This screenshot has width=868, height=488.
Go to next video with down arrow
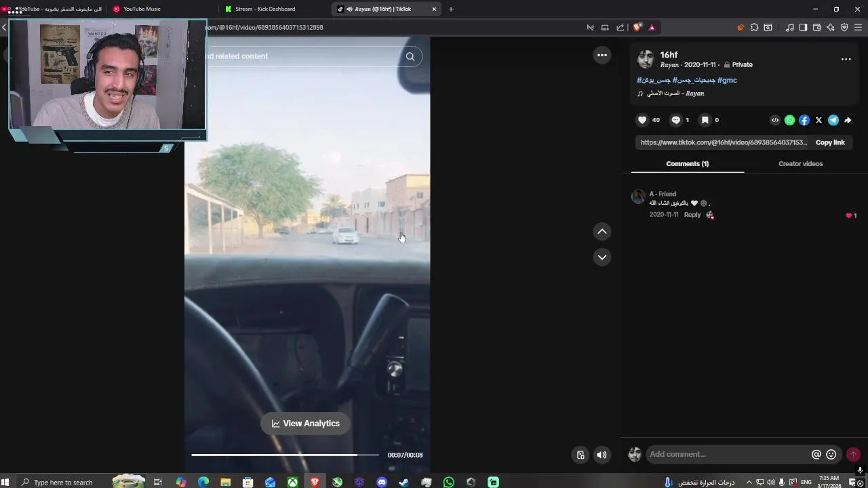[x=602, y=257]
